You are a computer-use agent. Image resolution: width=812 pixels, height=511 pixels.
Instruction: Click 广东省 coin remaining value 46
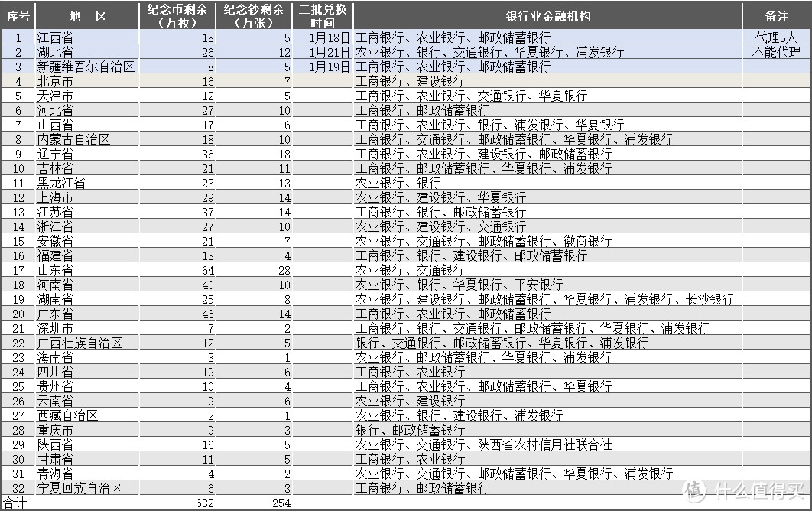[208, 314]
